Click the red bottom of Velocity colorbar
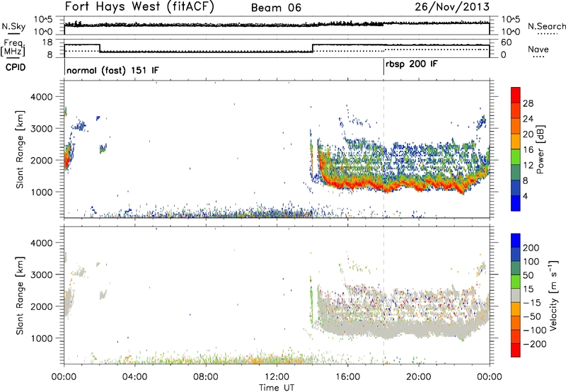The width and height of the screenshot is (566, 392). tap(516, 350)
